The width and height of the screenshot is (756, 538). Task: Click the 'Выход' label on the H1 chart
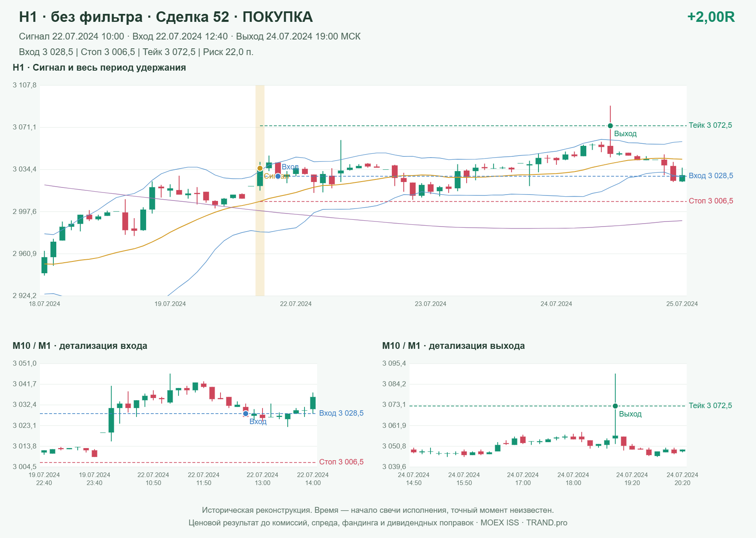(x=625, y=134)
